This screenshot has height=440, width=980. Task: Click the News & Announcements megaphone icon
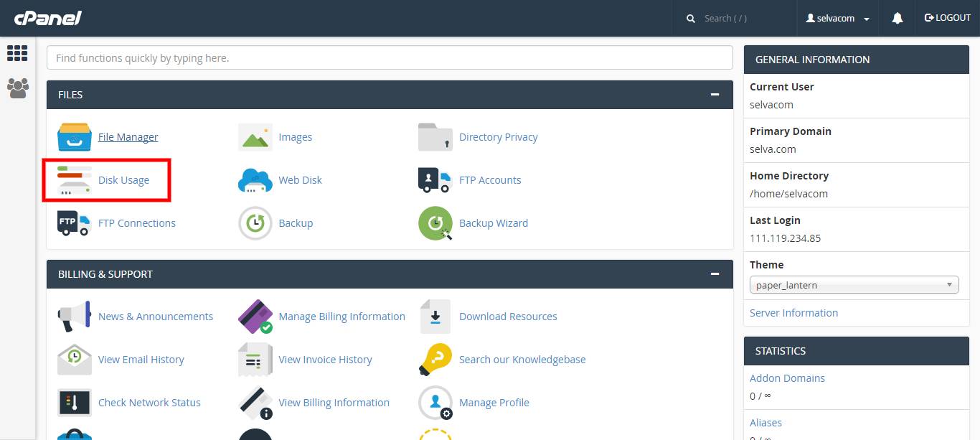tap(75, 317)
